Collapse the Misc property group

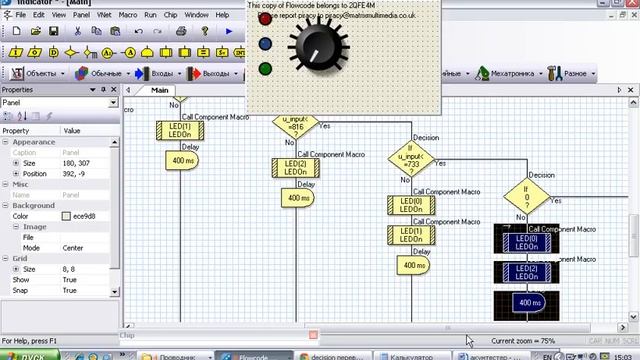(5, 184)
